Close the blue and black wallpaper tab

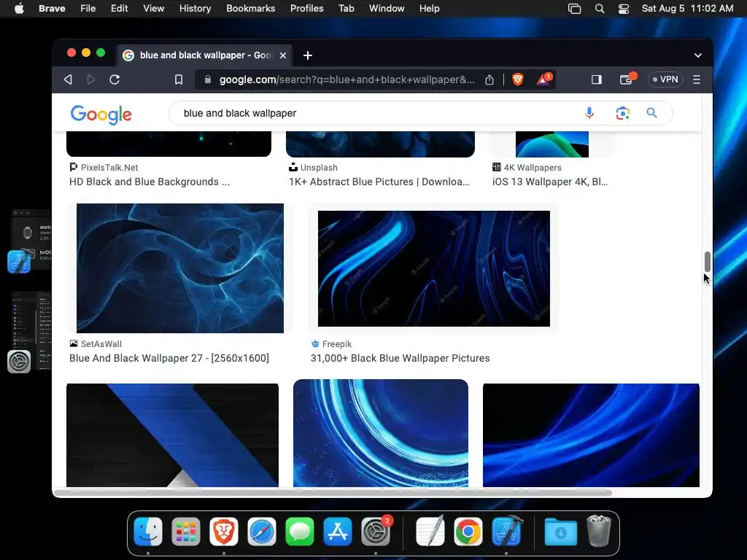[x=283, y=55]
